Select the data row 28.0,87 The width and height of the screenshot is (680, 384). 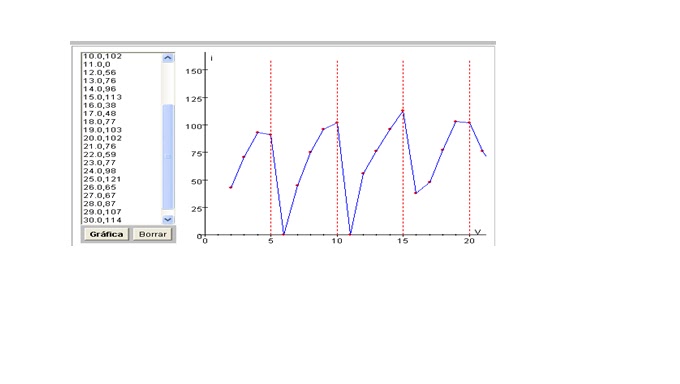point(99,204)
